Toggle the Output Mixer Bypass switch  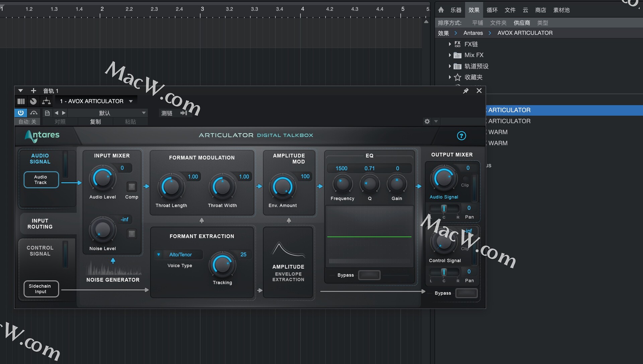pyautogui.click(x=467, y=293)
